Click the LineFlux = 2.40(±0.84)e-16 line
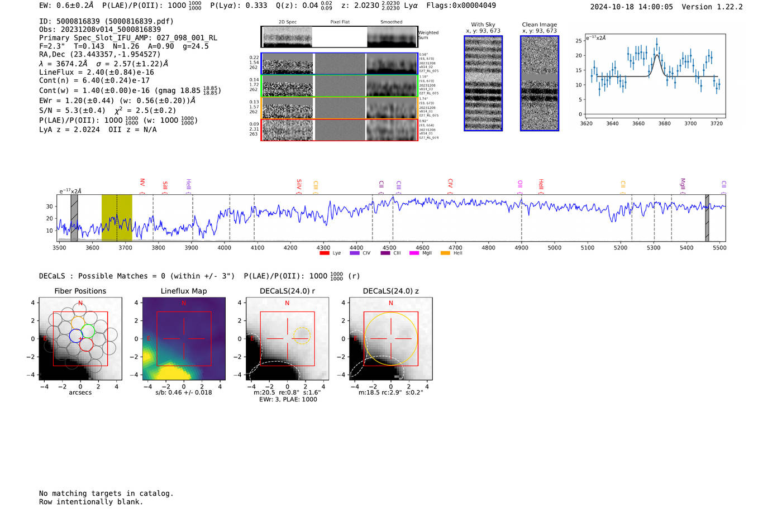This screenshot has width=782, height=532. coord(97,72)
